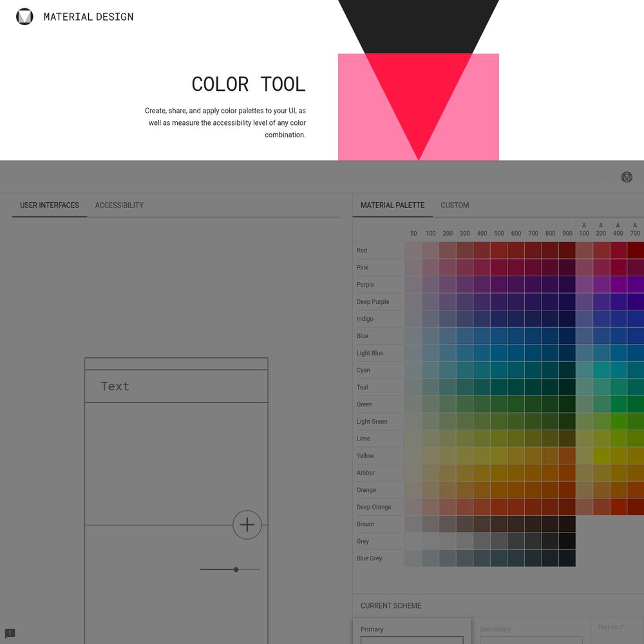Screen dimensions: 644x644
Task: Pick the Blue Grey 700 swatch
Action: (x=533, y=558)
